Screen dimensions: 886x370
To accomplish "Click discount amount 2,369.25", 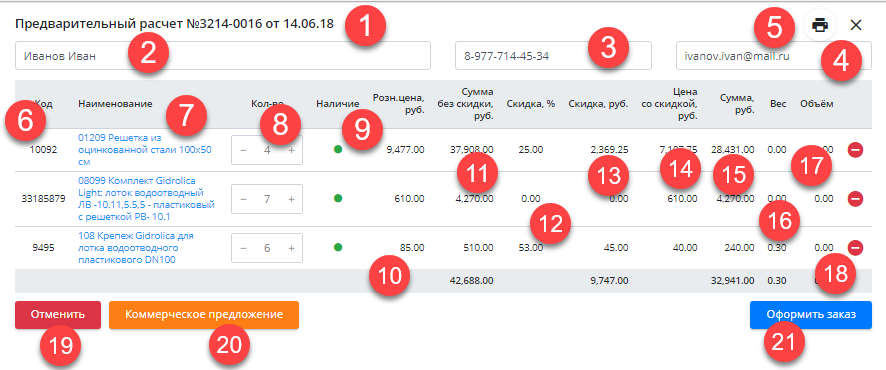I will (x=610, y=150).
